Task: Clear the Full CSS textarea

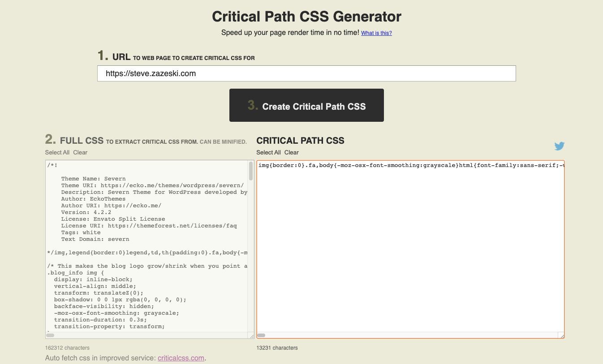Action: (x=80, y=153)
